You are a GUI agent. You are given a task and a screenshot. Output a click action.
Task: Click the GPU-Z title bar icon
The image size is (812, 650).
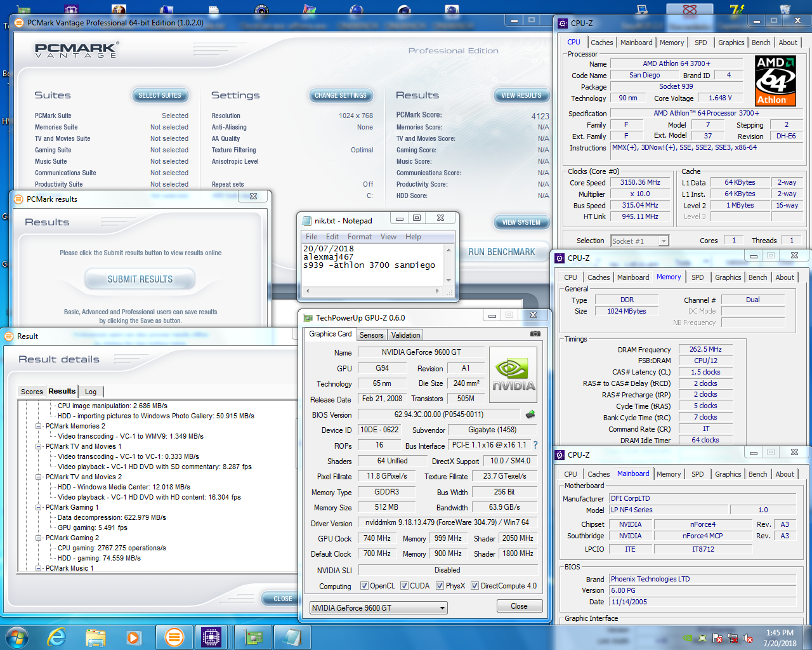pos(308,317)
